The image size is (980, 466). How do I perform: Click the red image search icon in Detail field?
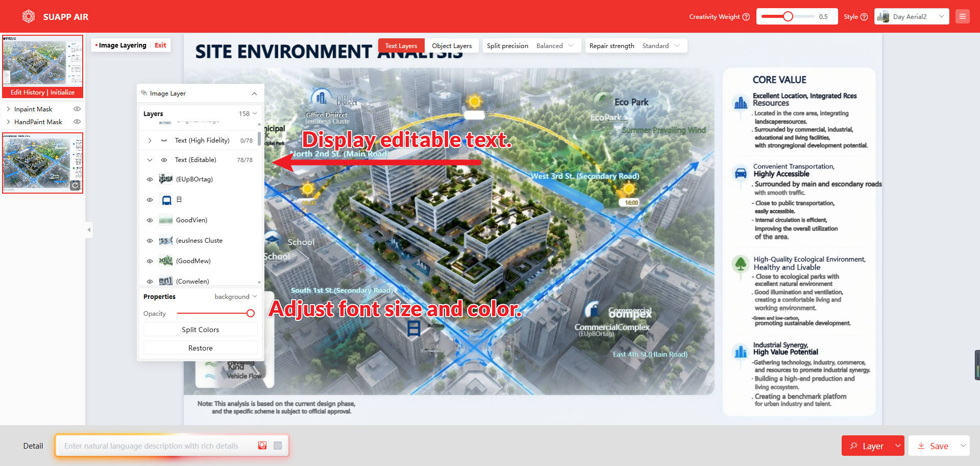pyautogui.click(x=262, y=446)
